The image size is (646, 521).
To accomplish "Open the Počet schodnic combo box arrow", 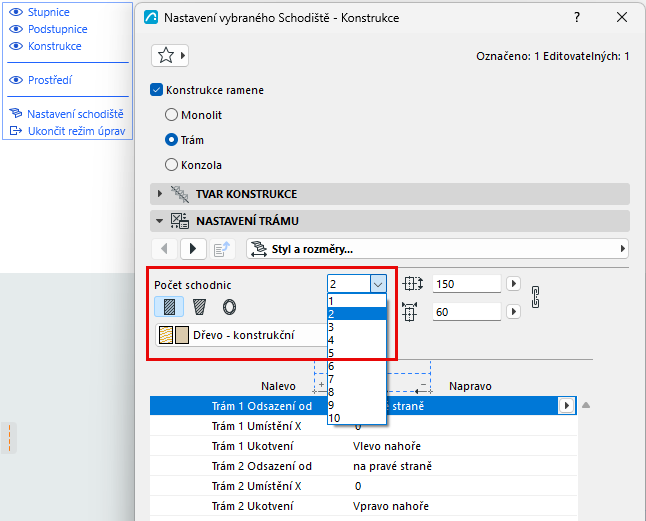I will tap(378, 284).
